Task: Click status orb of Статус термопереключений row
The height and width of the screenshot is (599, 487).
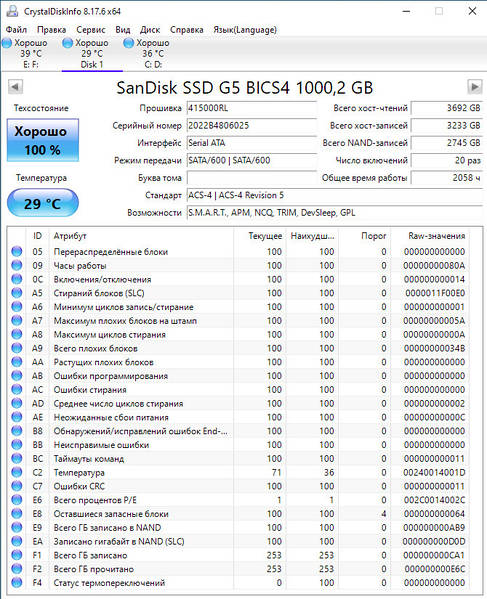Action: (x=17, y=583)
